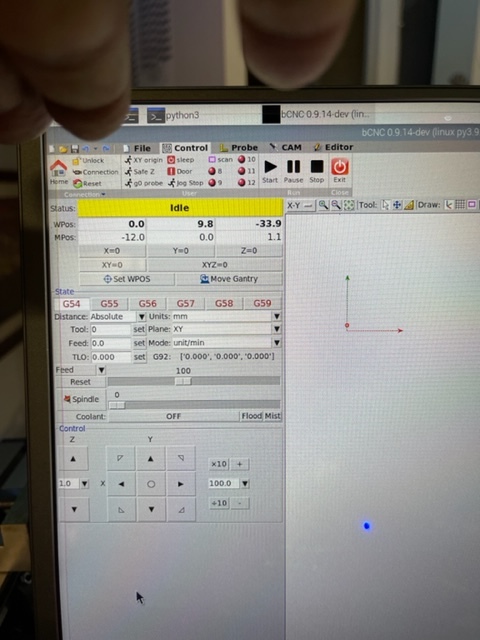Toggle drawing of the grid

460,204
